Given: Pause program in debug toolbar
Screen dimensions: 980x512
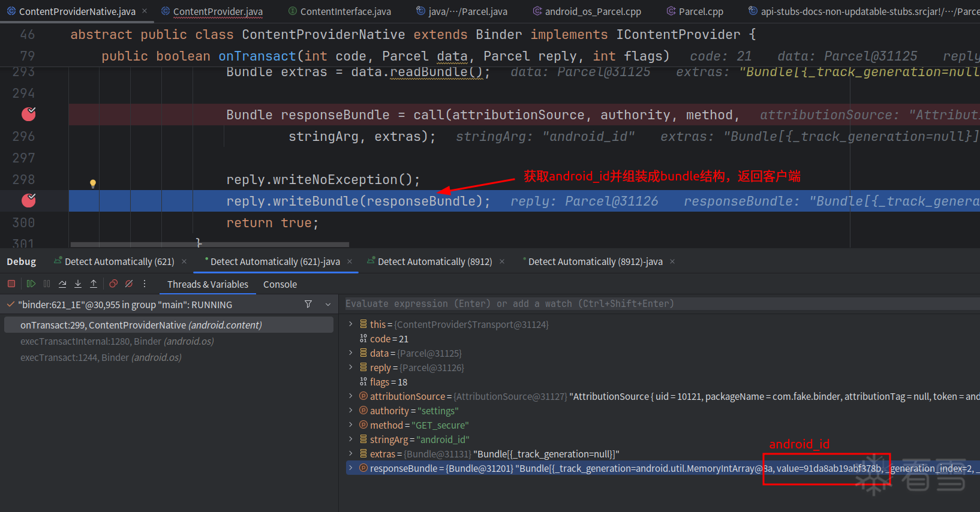Looking at the screenshot, I should 47,284.
